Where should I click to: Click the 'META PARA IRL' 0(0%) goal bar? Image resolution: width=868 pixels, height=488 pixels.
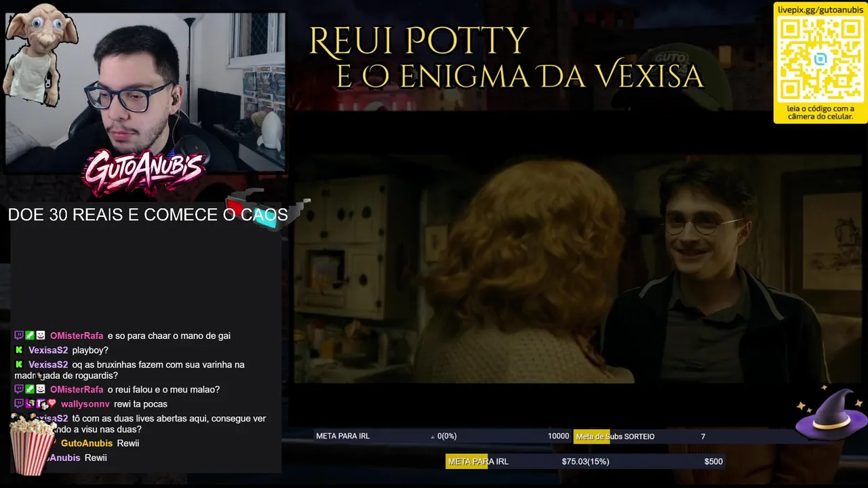click(442, 436)
